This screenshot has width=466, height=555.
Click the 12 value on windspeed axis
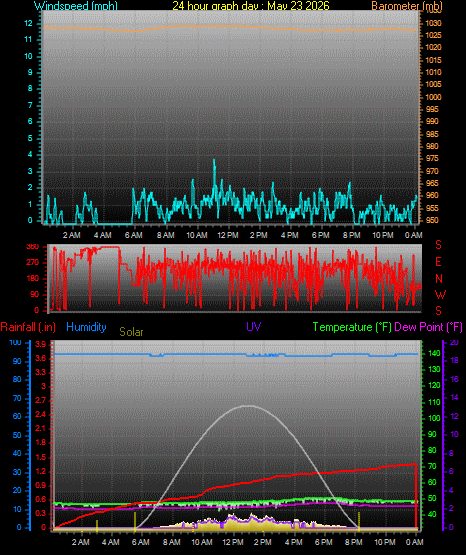[x=28, y=23]
